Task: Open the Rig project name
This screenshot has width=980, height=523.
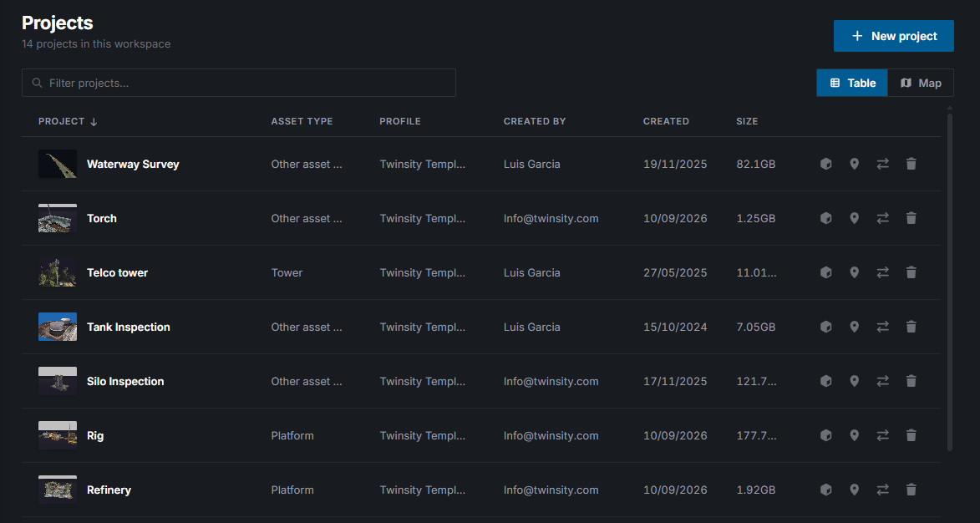Action: tap(95, 436)
